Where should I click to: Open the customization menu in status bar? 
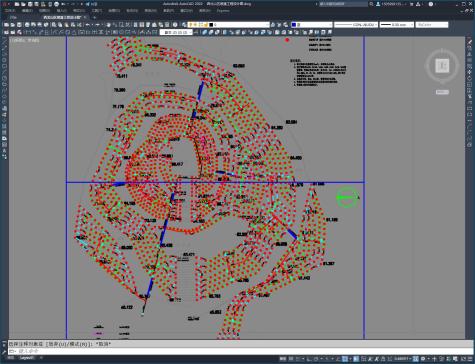coord(470,359)
